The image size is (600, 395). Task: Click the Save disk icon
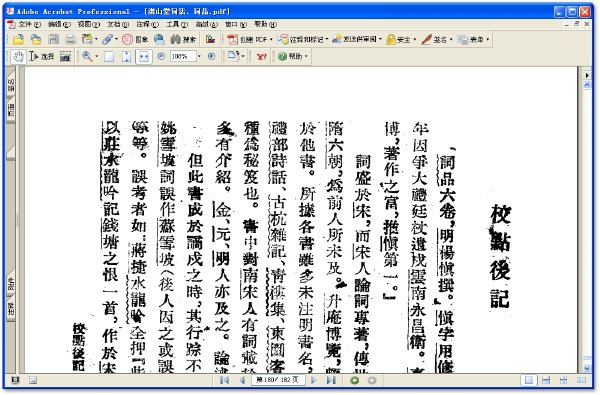(x=54, y=39)
